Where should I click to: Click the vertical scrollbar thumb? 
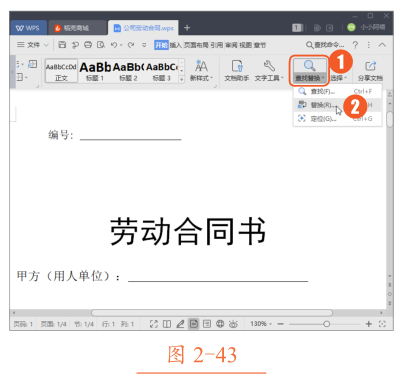[389, 119]
